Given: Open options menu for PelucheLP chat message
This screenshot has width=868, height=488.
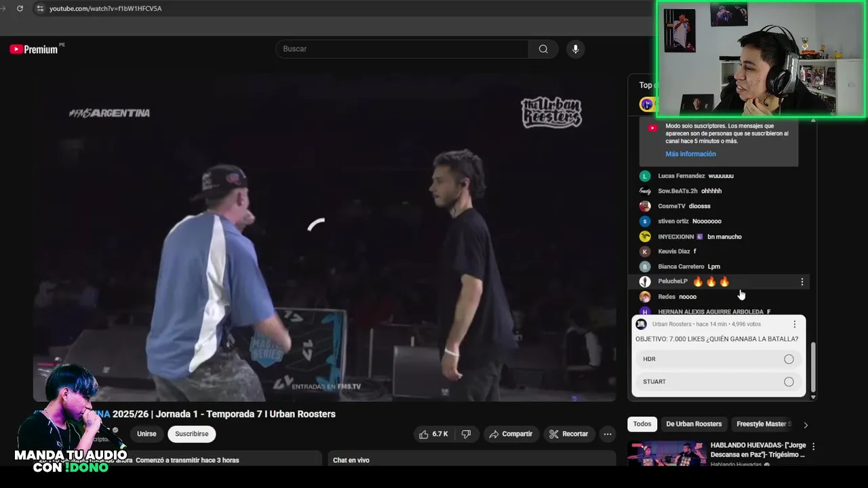Looking at the screenshot, I should (802, 281).
